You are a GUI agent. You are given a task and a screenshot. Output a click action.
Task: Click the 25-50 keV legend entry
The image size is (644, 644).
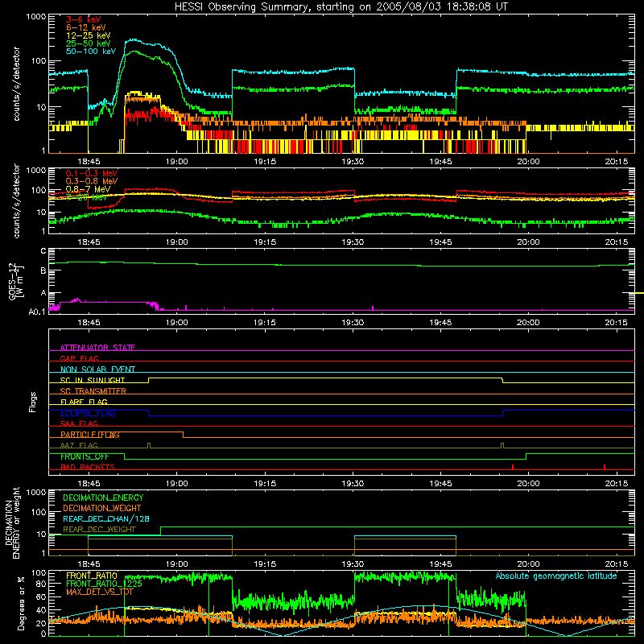89,43
